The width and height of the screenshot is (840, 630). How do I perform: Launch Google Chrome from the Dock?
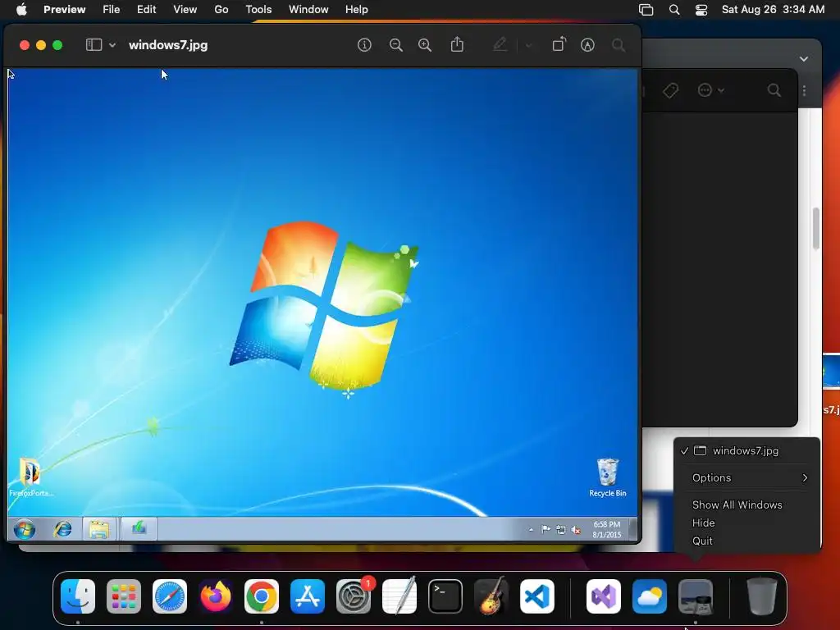262,596
